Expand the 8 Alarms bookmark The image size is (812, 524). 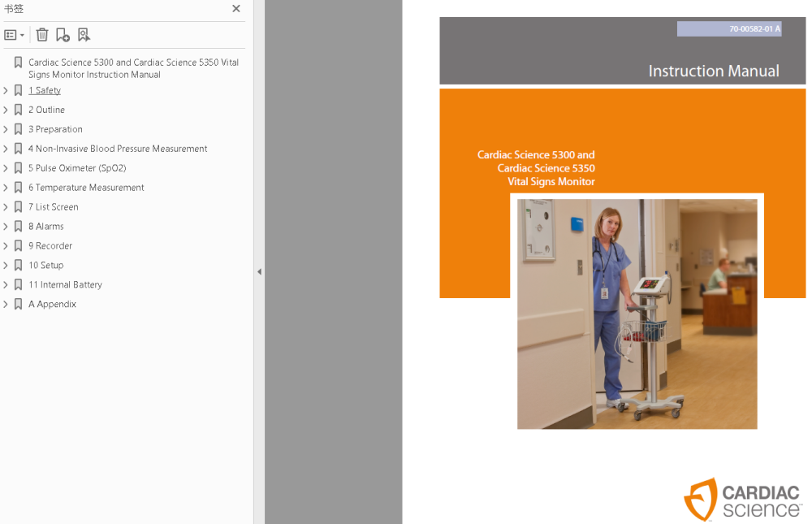6,227
